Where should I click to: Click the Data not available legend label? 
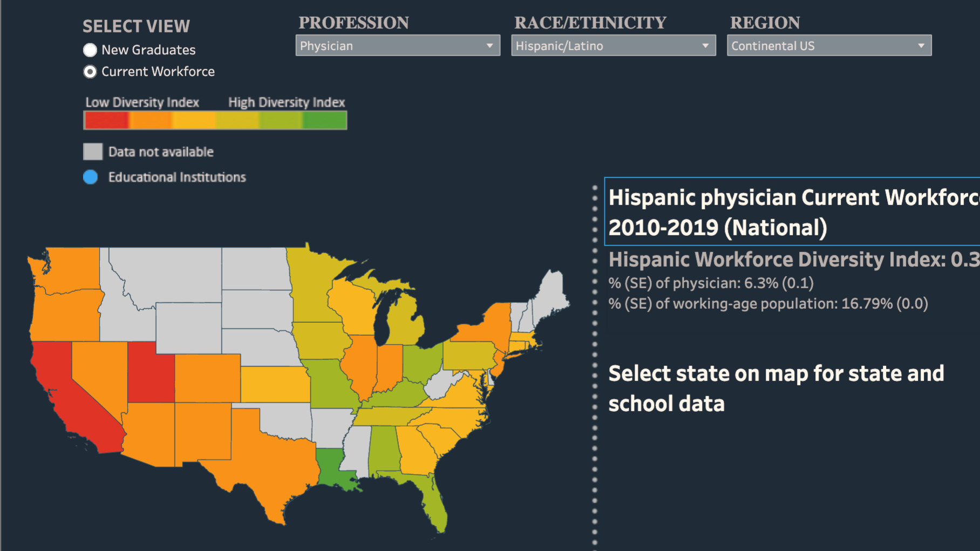coord(161,152)
